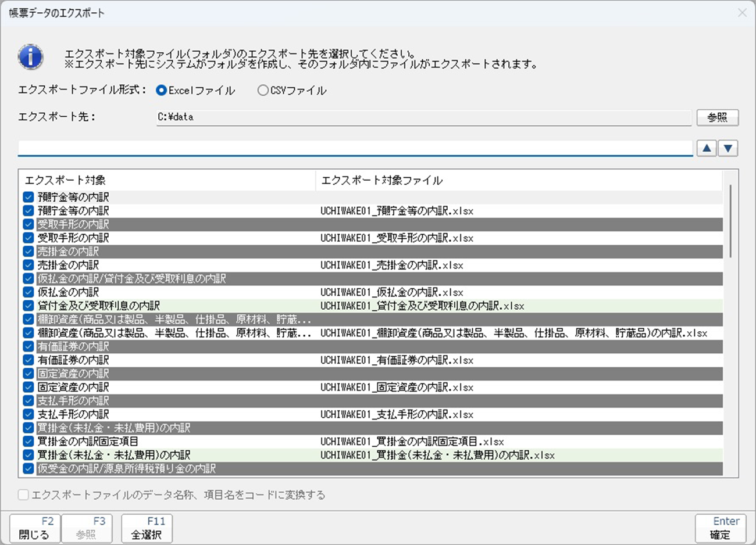
Task: Click the vertical scrollbar of the export list
Action: pos(730,221)
